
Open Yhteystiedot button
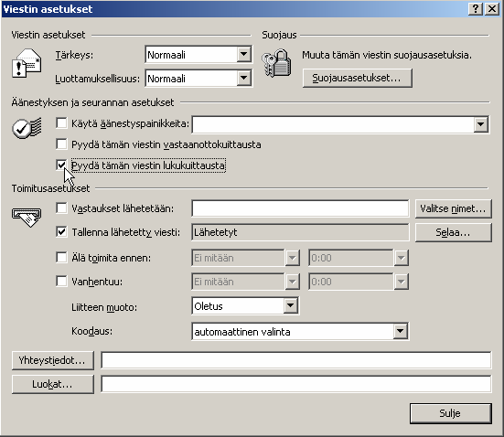click(x=53, y=360)
